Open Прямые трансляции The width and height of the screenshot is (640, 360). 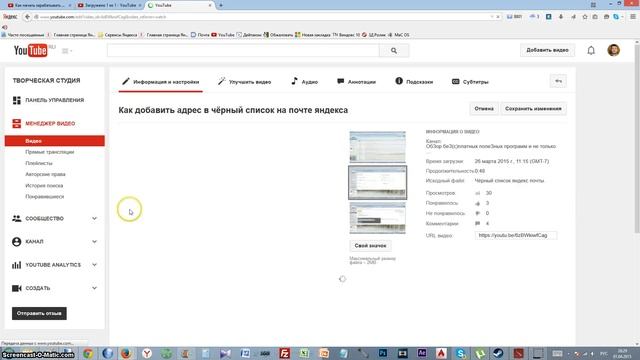click(x=49, y=152)
